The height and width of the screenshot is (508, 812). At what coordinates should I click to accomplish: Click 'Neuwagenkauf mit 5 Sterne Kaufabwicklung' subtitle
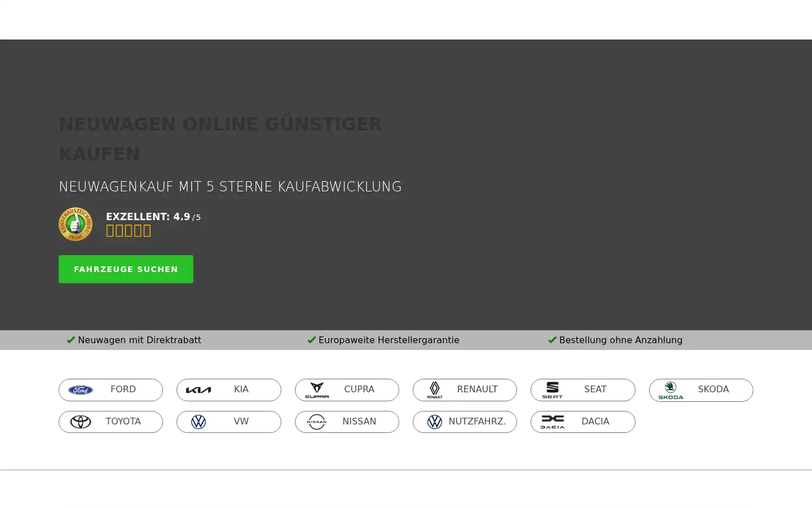[230, 187]
